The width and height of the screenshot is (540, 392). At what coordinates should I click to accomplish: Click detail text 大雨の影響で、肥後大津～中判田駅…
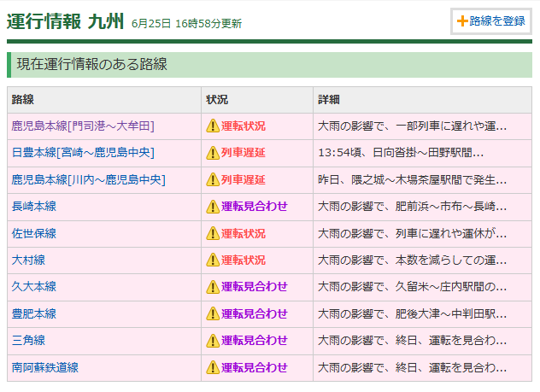tap(412, 314)
